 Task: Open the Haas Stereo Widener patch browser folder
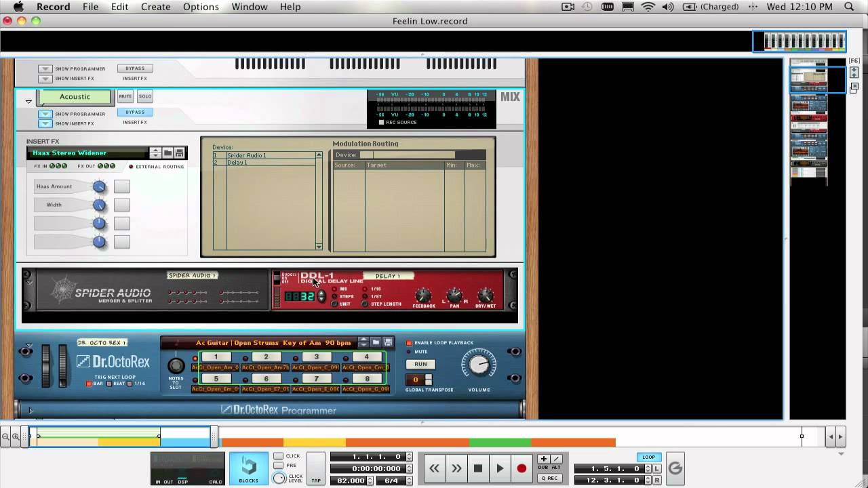coord(167,153)
